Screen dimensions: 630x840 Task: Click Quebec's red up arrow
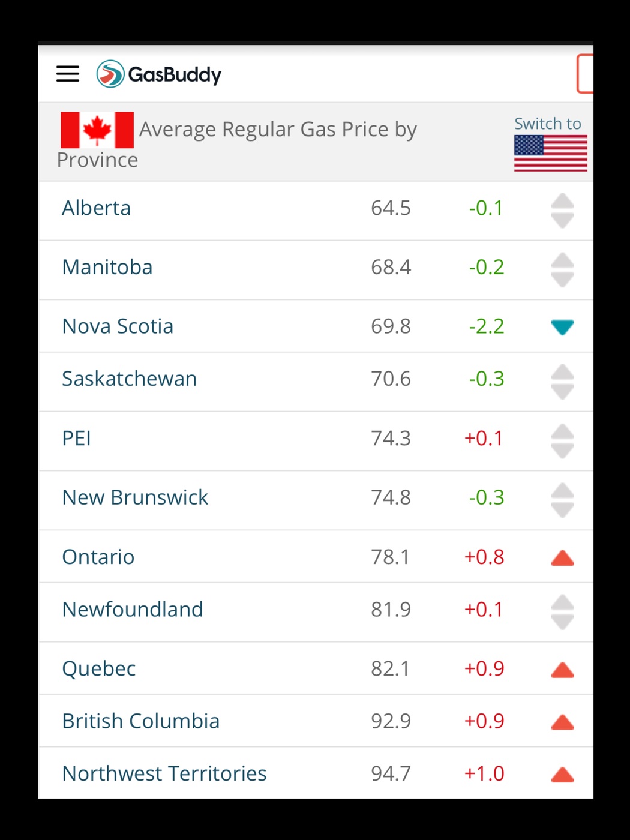pyautogui.click(x=562, y=670)
